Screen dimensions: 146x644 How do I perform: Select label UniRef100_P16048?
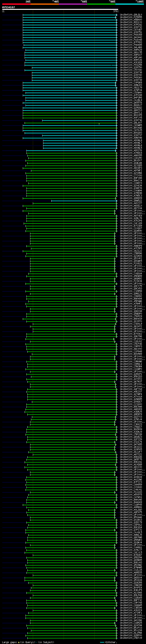(131, 40)
